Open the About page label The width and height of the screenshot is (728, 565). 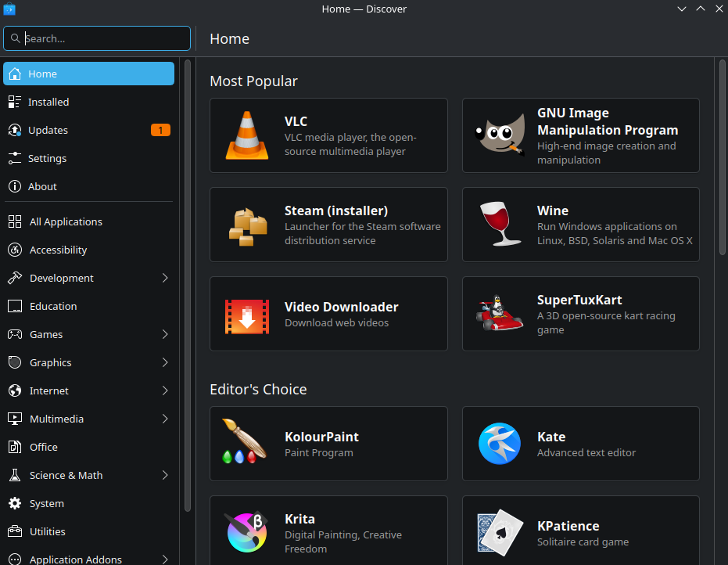click(x=42, y=186)
